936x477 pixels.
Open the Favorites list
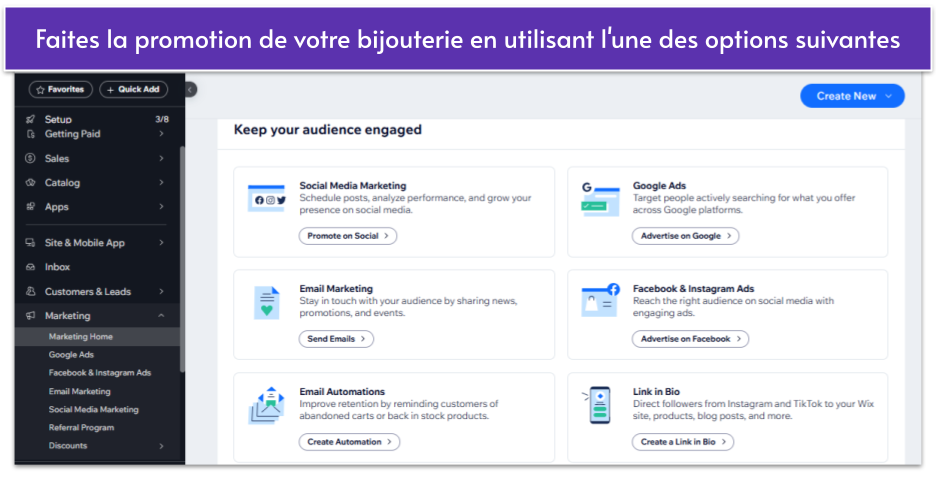[x=61, y=90]
